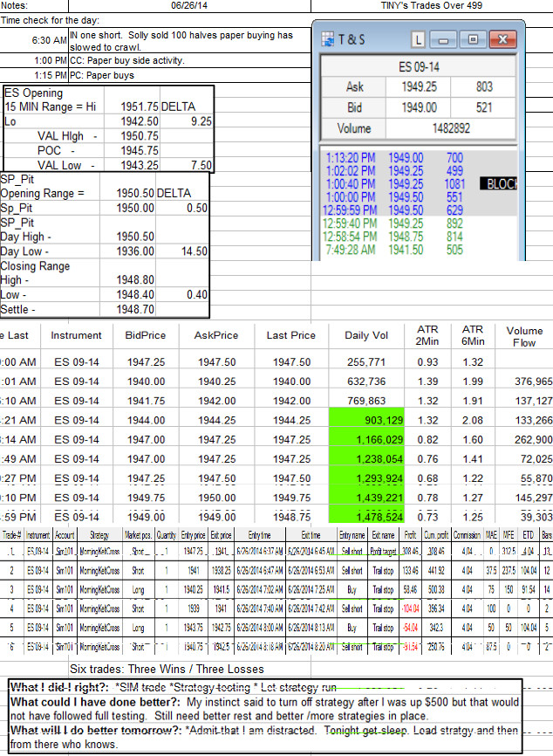Select the VAL Low value 1943.25
Viewport: 553px width, 756px height.
140,165
